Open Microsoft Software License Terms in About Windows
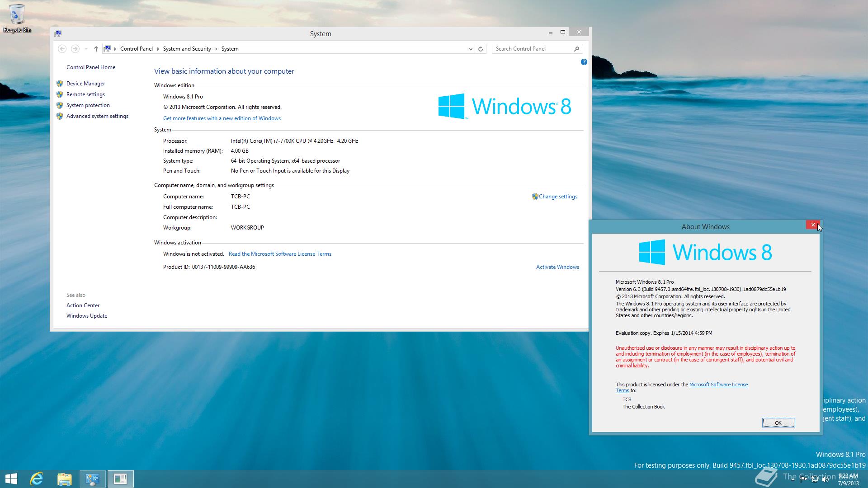 pos(718,385)
